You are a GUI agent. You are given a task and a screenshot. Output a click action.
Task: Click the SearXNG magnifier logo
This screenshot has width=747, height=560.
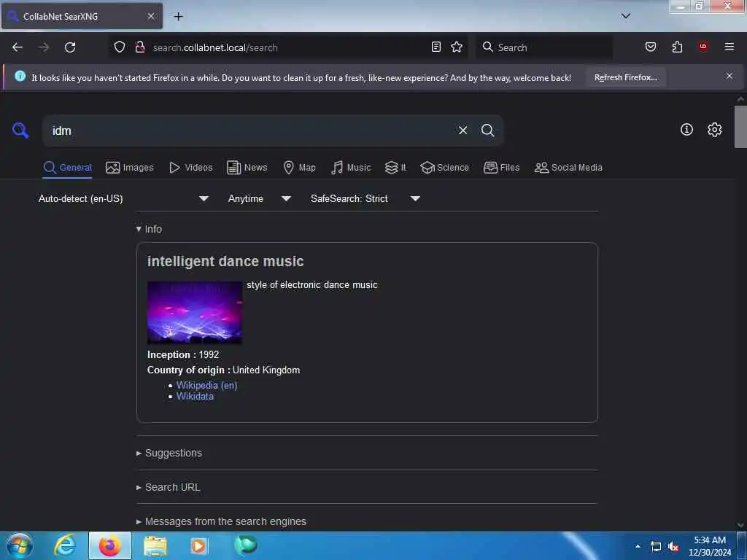pos(20,130)
